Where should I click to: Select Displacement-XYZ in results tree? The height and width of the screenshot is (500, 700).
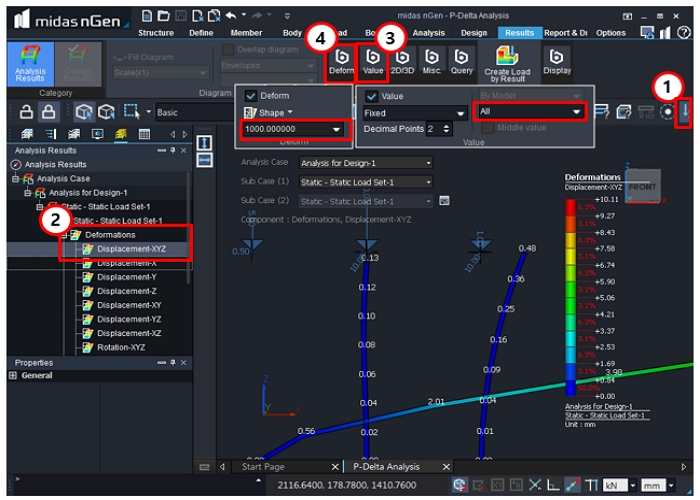[x=131, y=248]
